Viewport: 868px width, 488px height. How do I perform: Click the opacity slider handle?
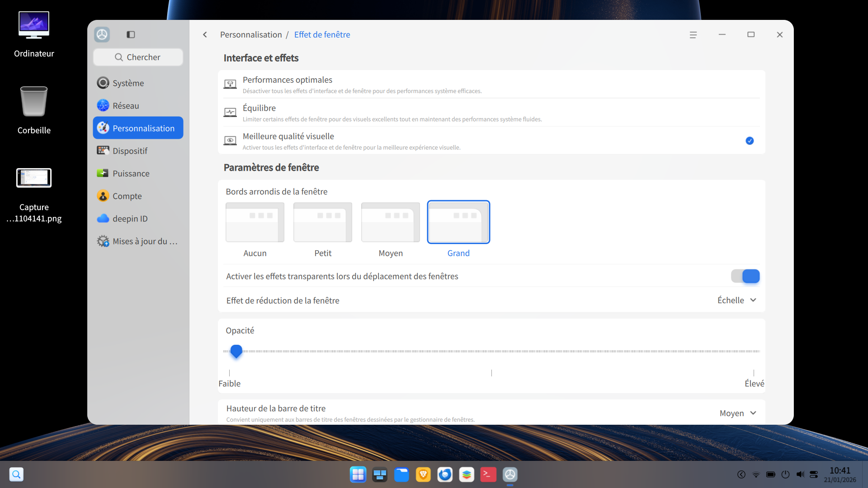click(x=236, y=351)
